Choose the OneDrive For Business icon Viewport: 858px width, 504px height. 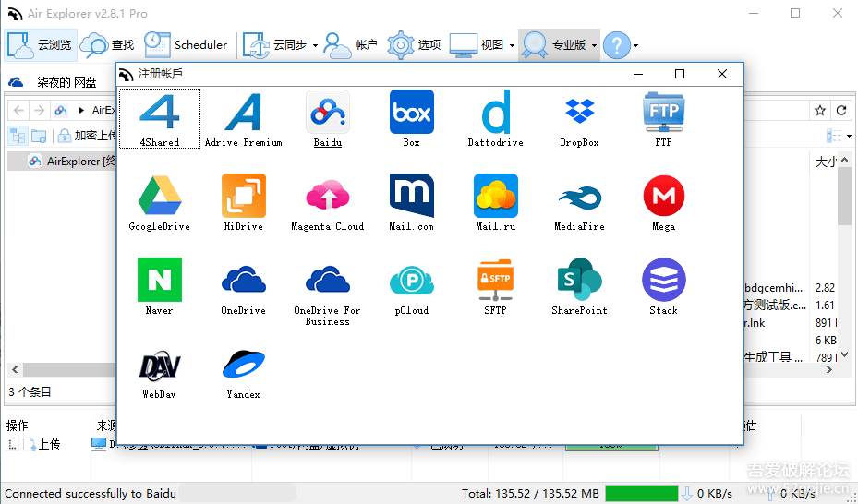(x=327, y=281)
